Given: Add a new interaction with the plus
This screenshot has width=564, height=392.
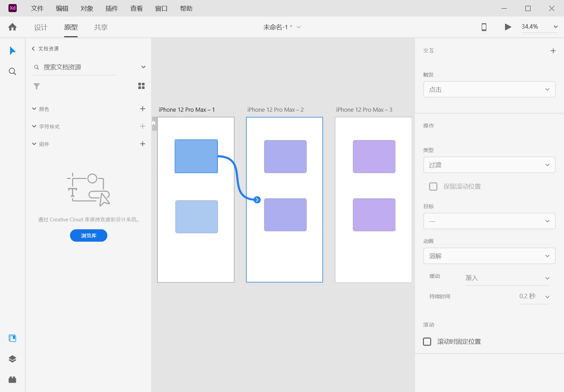Looking at the screenshot, I should [x=553, y=51].
